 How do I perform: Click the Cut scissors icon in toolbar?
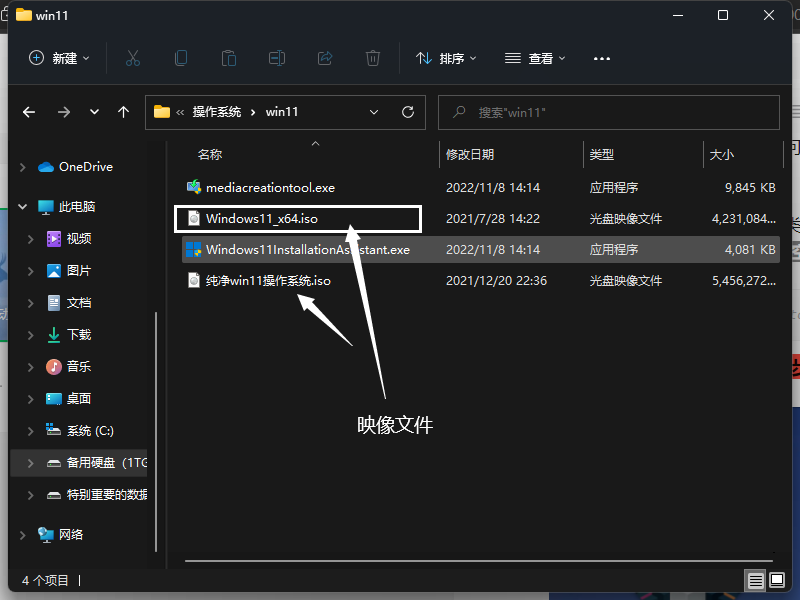(x=133, y=58)
